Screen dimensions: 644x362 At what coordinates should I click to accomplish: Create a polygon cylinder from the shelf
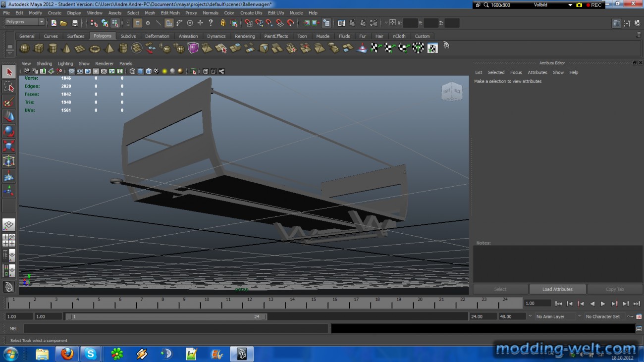(53, 48)
